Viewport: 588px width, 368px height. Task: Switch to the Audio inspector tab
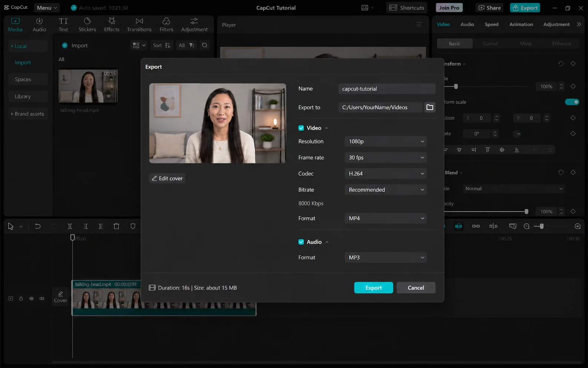[467, 24]
